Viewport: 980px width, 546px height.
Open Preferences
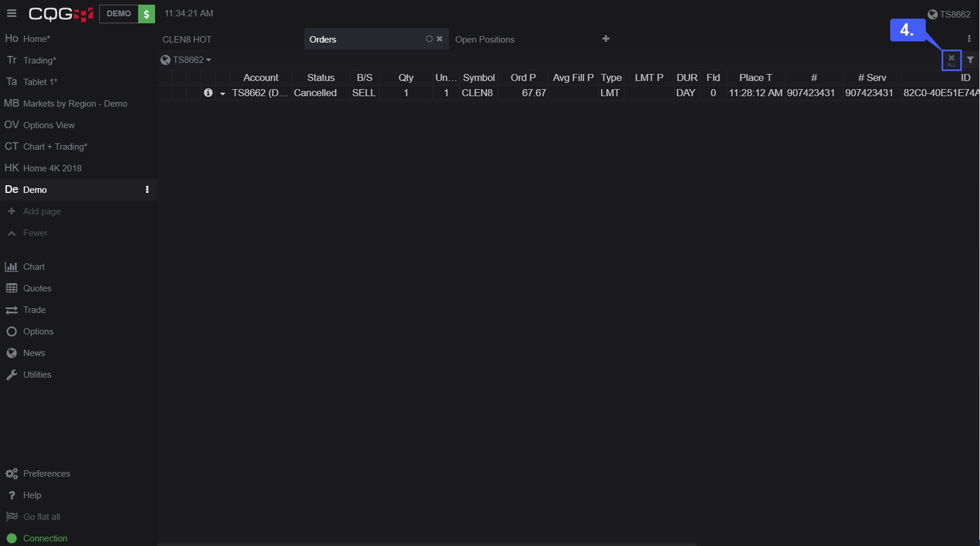(78, 474)
